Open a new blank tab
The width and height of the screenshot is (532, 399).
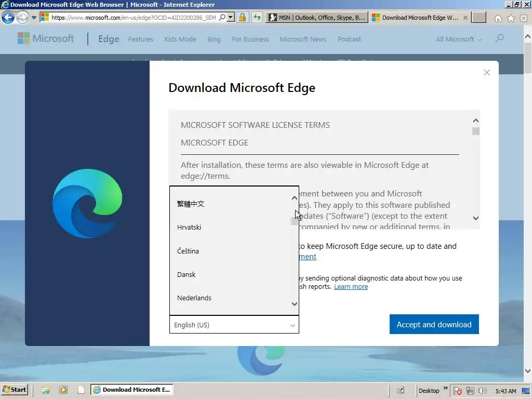click(478, 18)
